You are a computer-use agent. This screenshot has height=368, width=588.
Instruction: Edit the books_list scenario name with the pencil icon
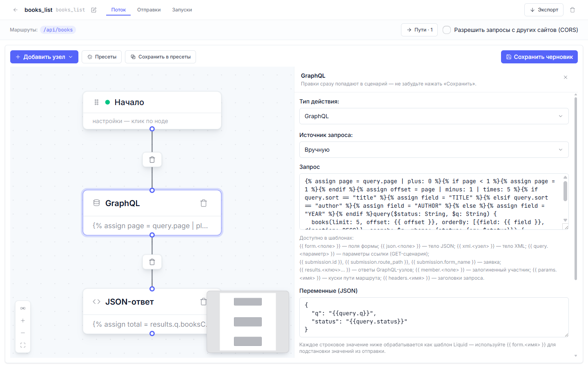pyautogui.click(x=94, y=10)
